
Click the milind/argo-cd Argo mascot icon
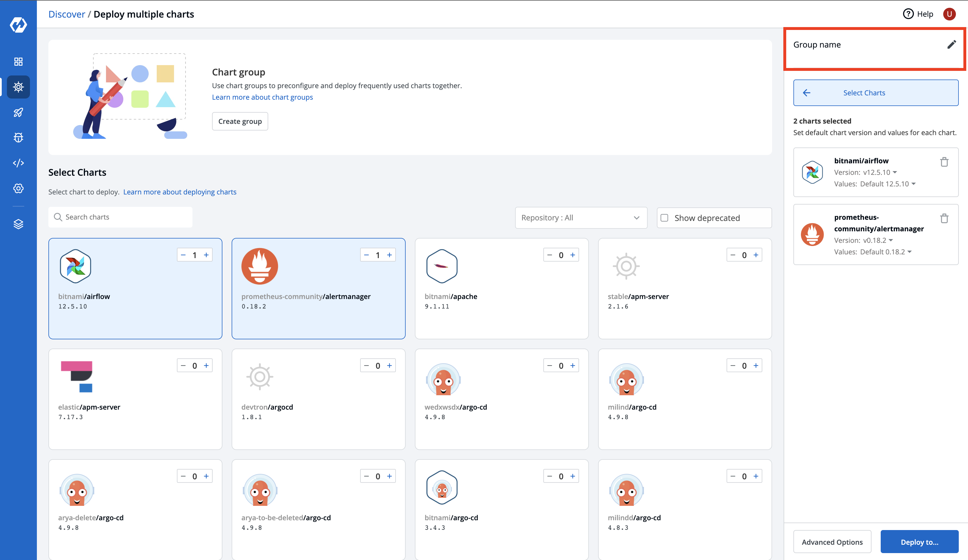[x=626, y=379]
